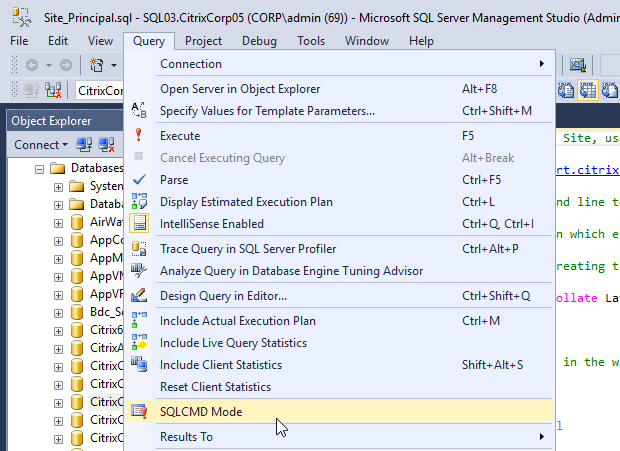Viewport: 620px width, 451px height.
Task: Choose Specify Values for Template Parameters
Action: (339, 111)
